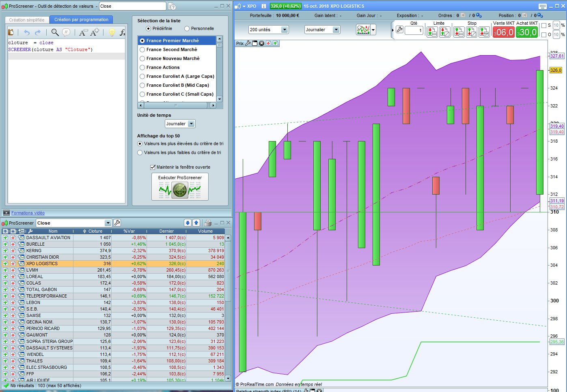Select the Personnelle list option
Screen dimensions: 567x392
pyautogui.click(x=187, y=28)
